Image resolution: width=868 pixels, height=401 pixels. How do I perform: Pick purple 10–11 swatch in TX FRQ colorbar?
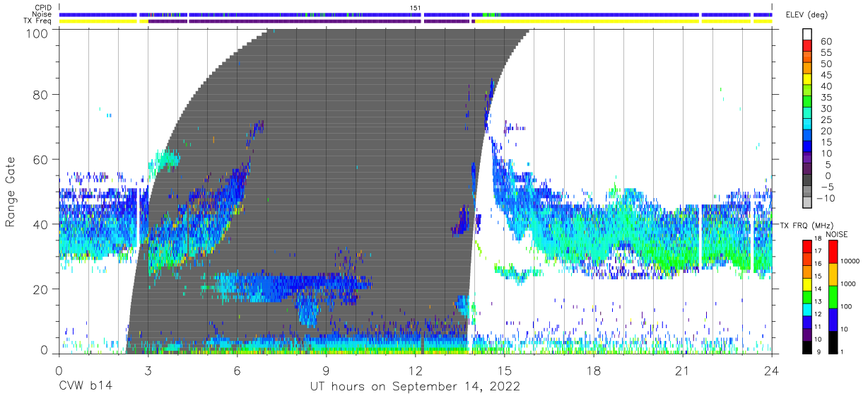click(807, 335)
